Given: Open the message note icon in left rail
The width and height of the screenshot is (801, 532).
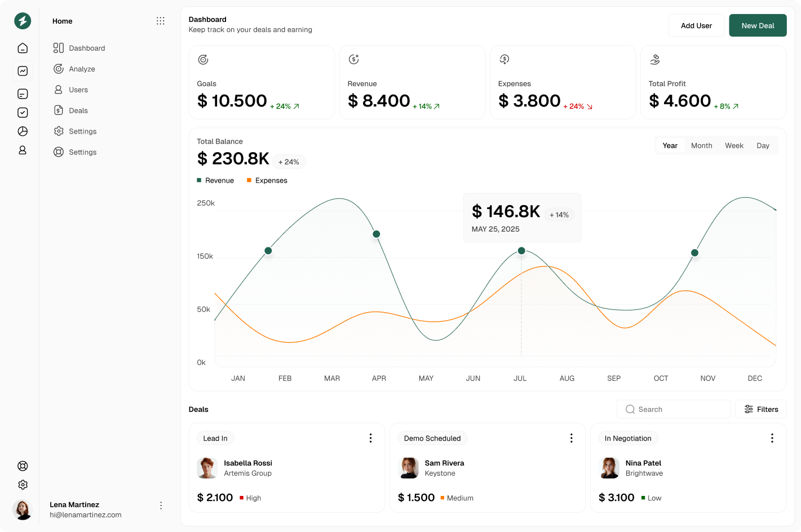Looking at the screenshot, I should (23, 94).
